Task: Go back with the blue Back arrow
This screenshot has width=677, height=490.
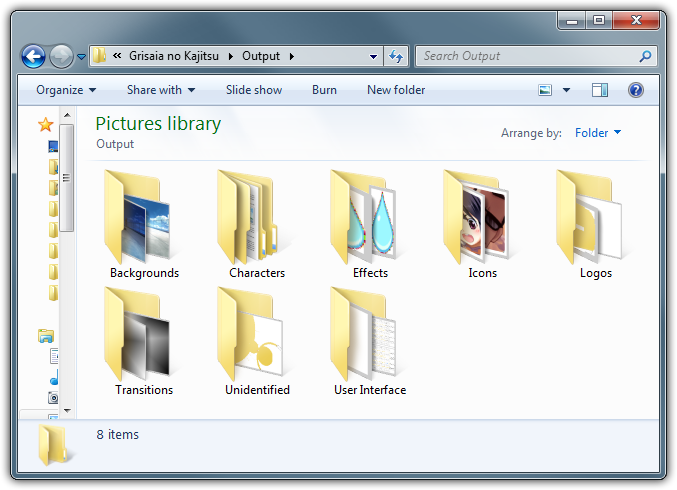Action: click(33, 57)
